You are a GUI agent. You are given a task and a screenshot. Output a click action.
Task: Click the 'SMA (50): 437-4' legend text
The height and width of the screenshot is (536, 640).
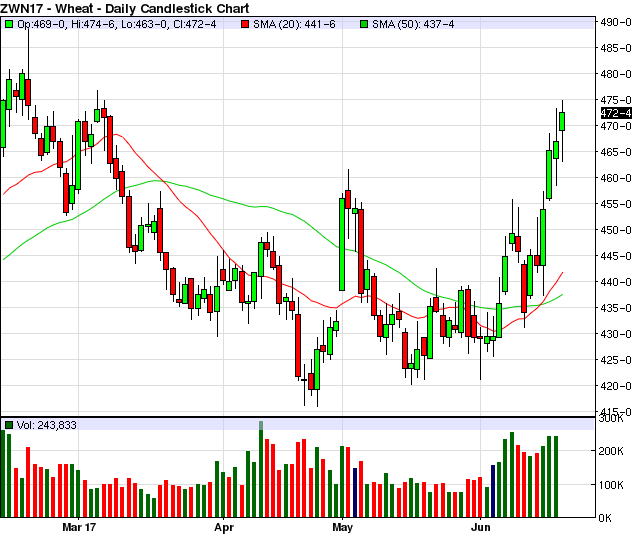click(x=413, y=24)
